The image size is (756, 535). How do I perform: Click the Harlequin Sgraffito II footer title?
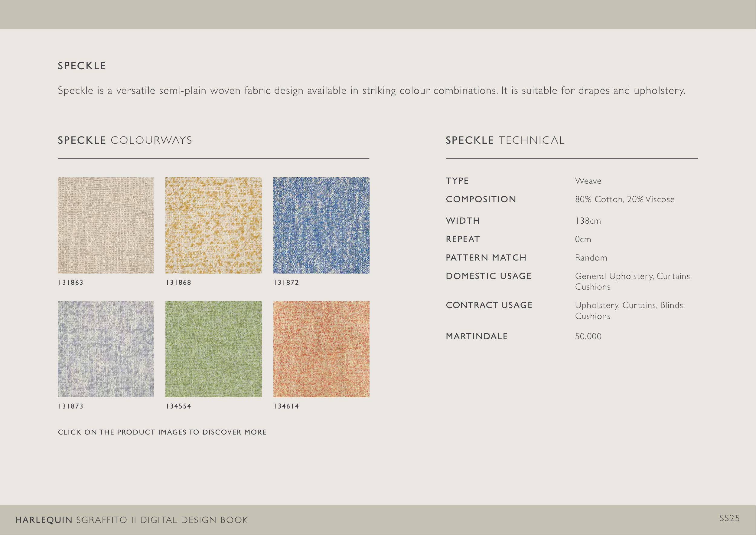coord(131,520)
